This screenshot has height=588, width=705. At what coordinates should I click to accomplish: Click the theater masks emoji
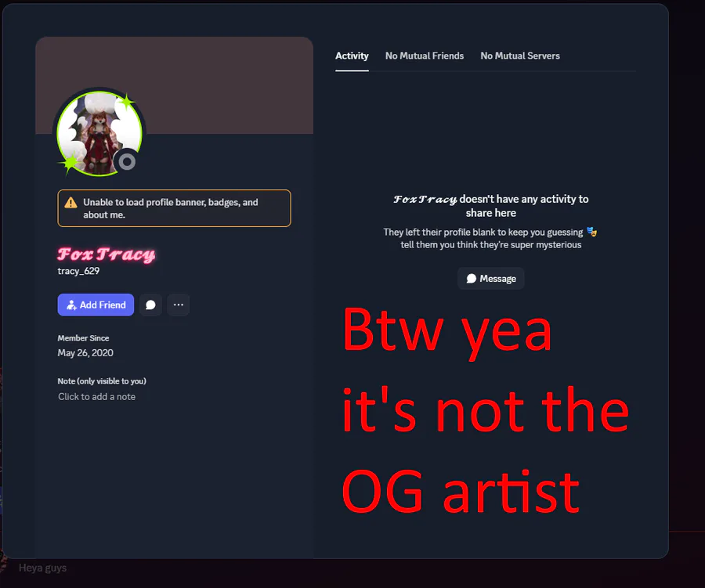(591, 232)
